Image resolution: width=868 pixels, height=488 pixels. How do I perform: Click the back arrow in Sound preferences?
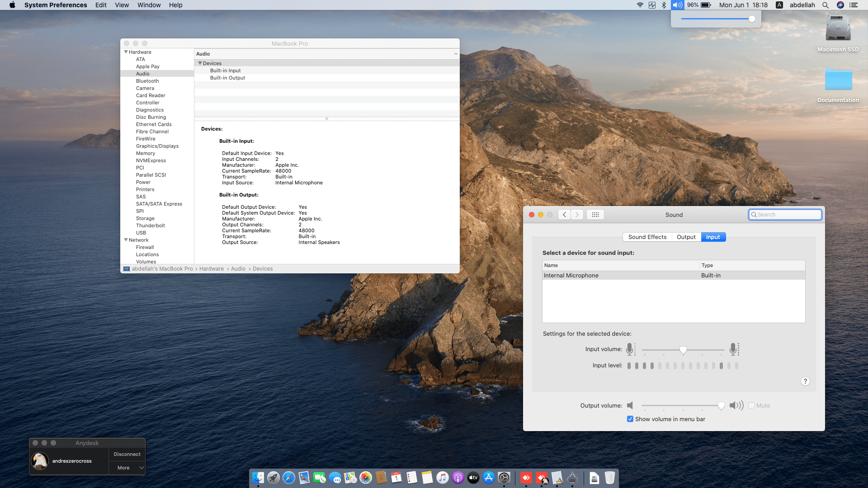(564, 215)
